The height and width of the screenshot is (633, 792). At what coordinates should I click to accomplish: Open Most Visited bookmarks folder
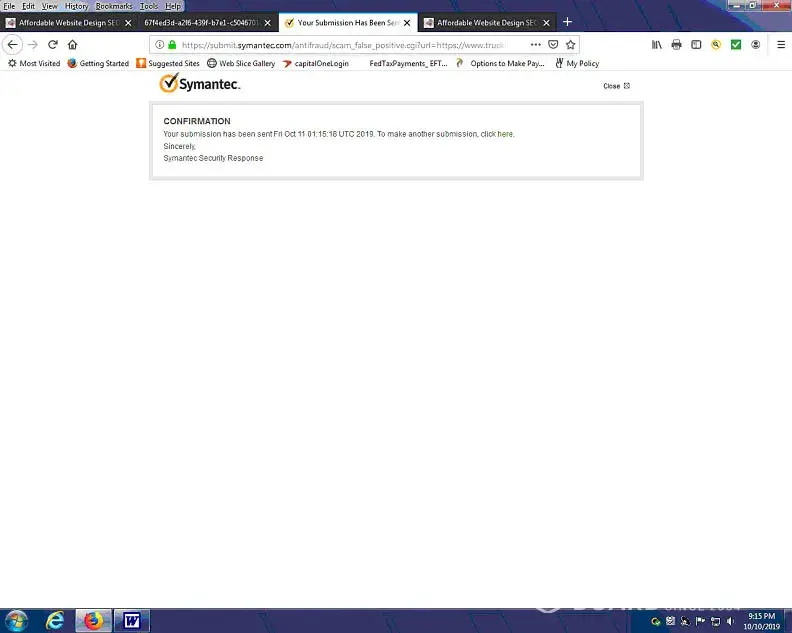[34, 63]
